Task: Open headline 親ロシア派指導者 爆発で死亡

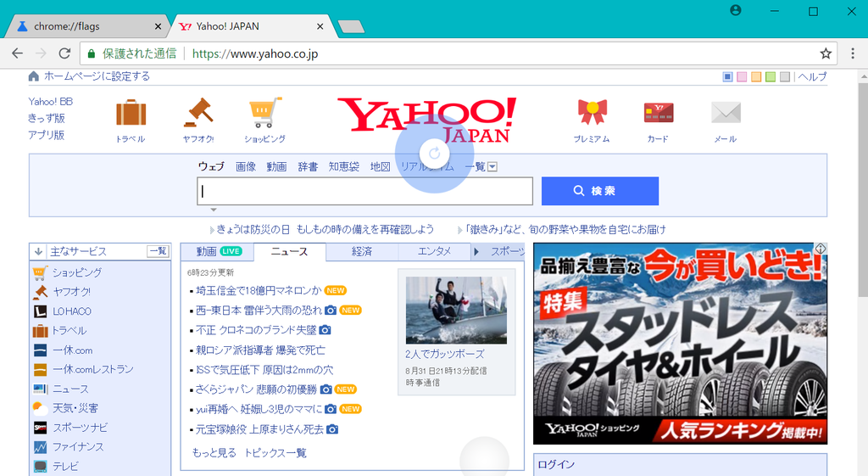Action: (x=261, y=350)
